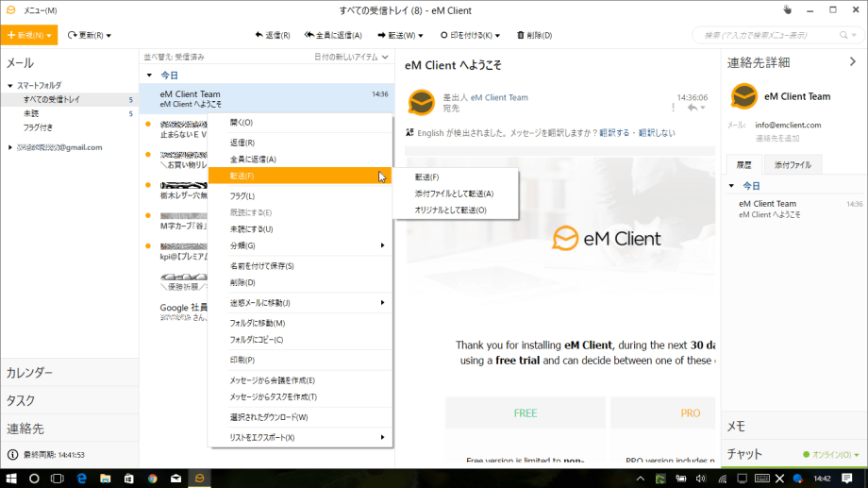This screenshot has height=488, width=868.
Task: Click the search magnifier icon
Action: (x=843, y=35)
